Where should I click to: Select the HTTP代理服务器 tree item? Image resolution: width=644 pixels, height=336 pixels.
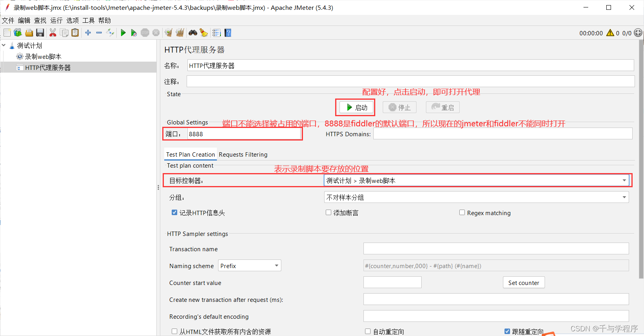[48, 68]
